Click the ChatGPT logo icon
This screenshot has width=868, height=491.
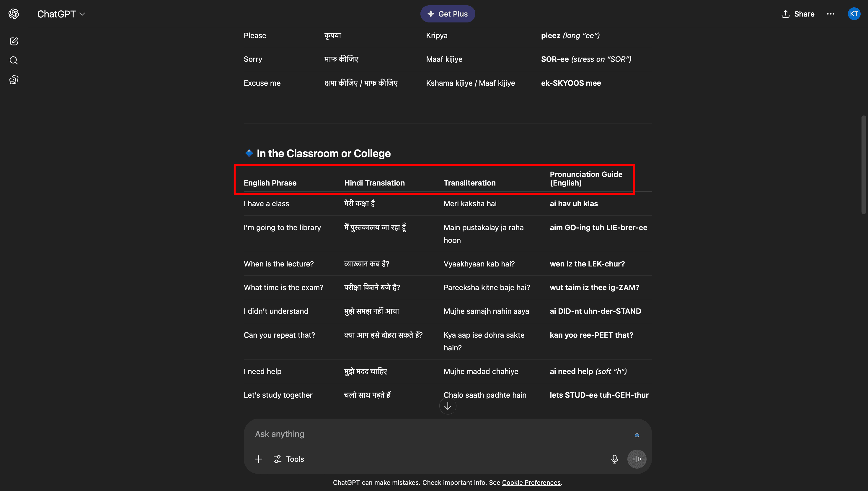click(14, 14)
